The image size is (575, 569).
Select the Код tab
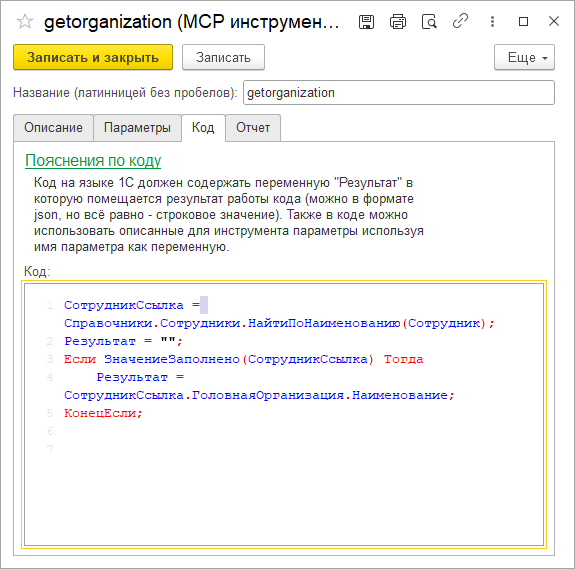click(x=203, y=128)
